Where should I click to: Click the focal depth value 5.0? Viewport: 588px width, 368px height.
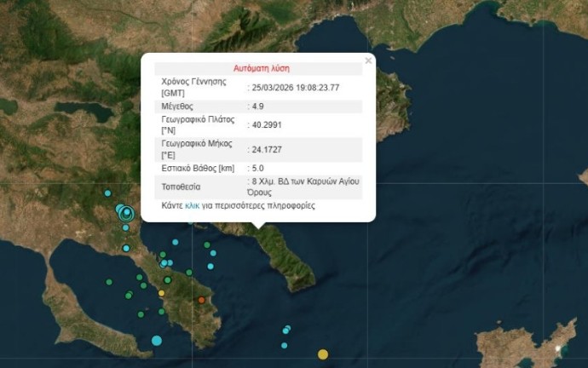[257, 169]
